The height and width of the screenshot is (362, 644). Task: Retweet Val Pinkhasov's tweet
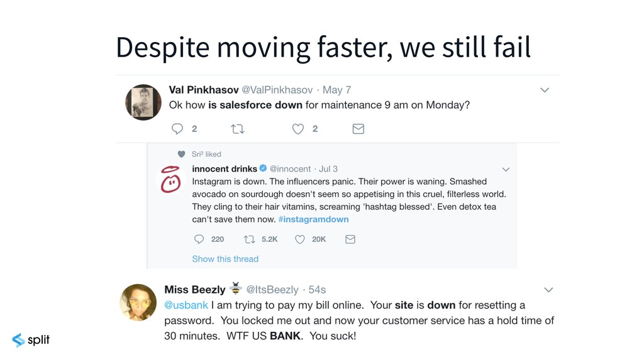(x=238, y=129)
